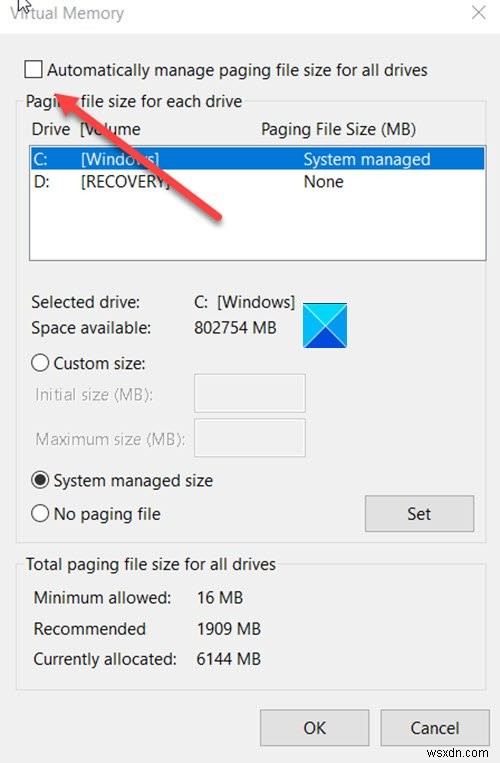Viewport: 500px width, 763px height.
Task: Select the C: [Windows] drive entry
Action: click(257, 159)
